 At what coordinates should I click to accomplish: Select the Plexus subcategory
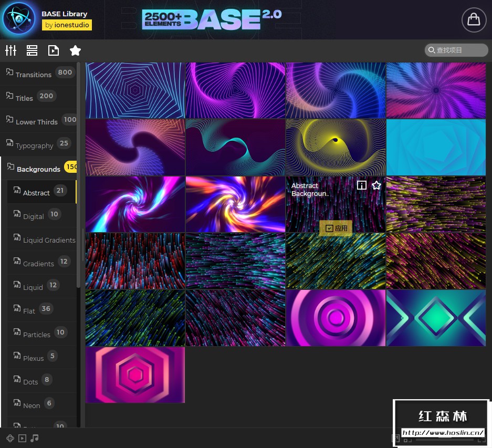(41, 357)
